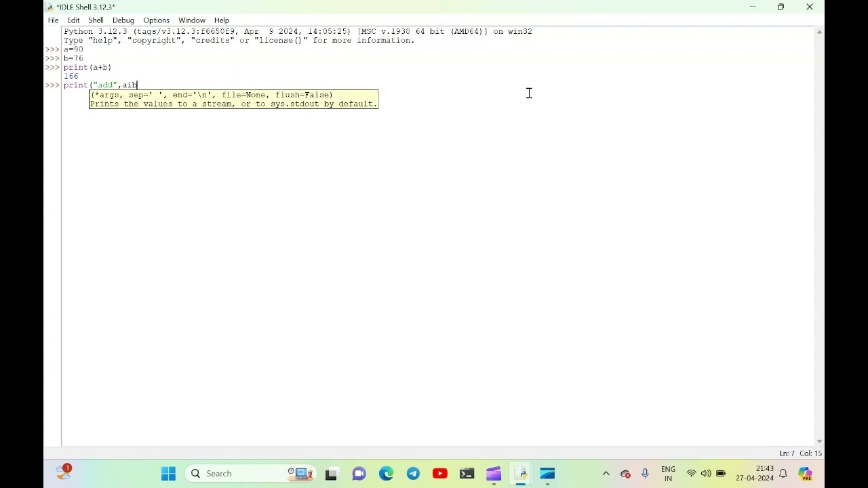
Task: Show hidden system tray icons
Action: pyautogui.click(x=606, y=474)
